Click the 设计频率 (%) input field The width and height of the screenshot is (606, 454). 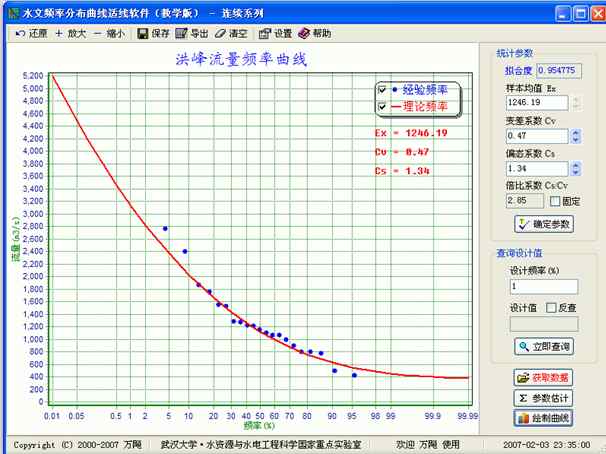[543, 287]
